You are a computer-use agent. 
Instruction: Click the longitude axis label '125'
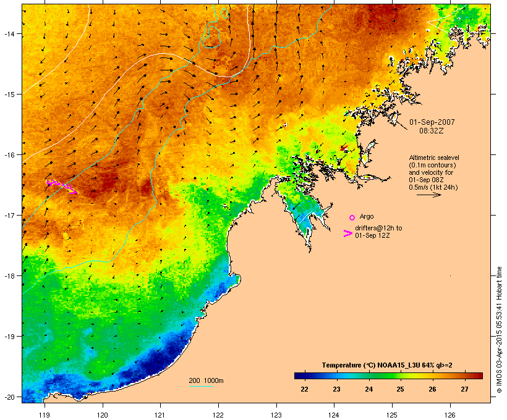click(x=392, y=415)
